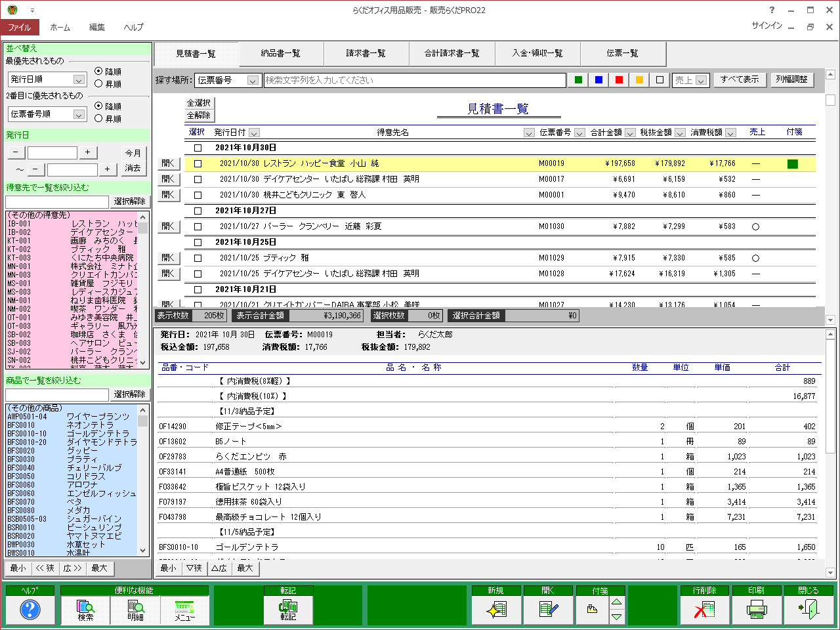
Task: Open the ホーム ribbon tab
Action: pyautogui.click(x=60, y=27)
